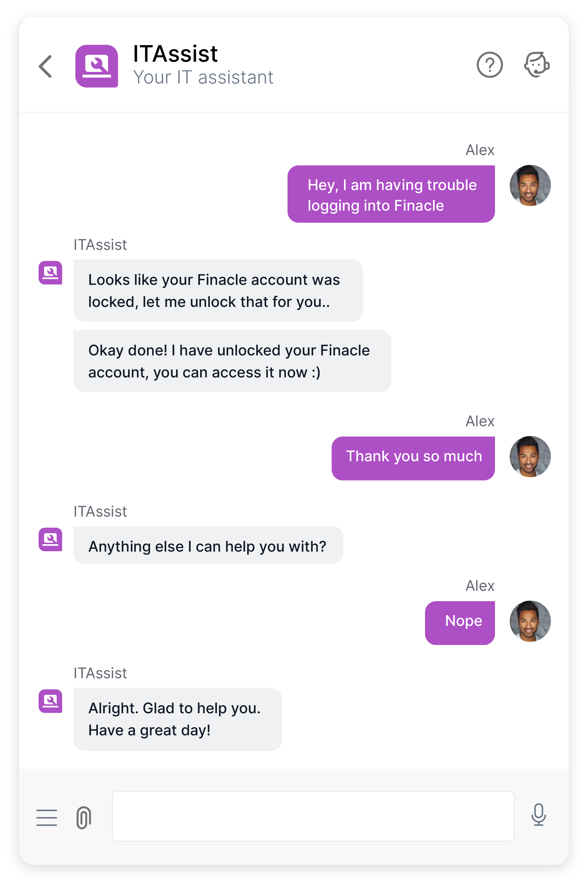Click ITAssist bot icon beside 'Alright. Glad to help'
The height and width of the screenshot is (884, 588).
50,701
